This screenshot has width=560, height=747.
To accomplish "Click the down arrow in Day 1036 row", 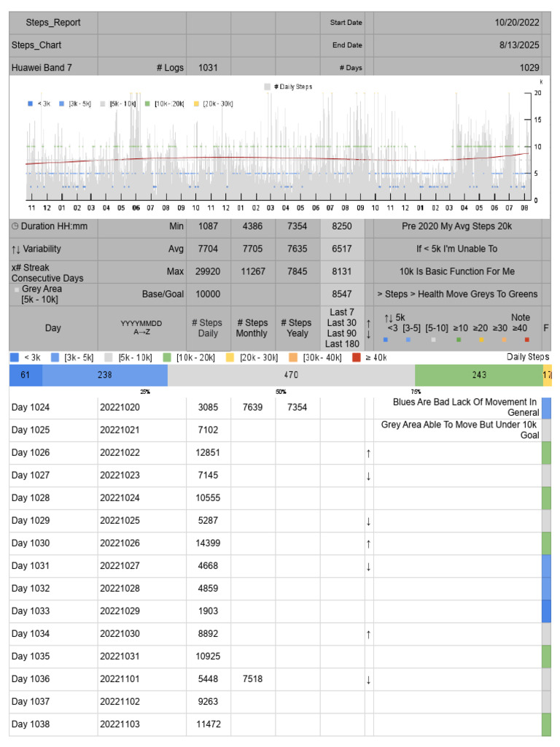I will pyautogui.click(x=368, y=679).
